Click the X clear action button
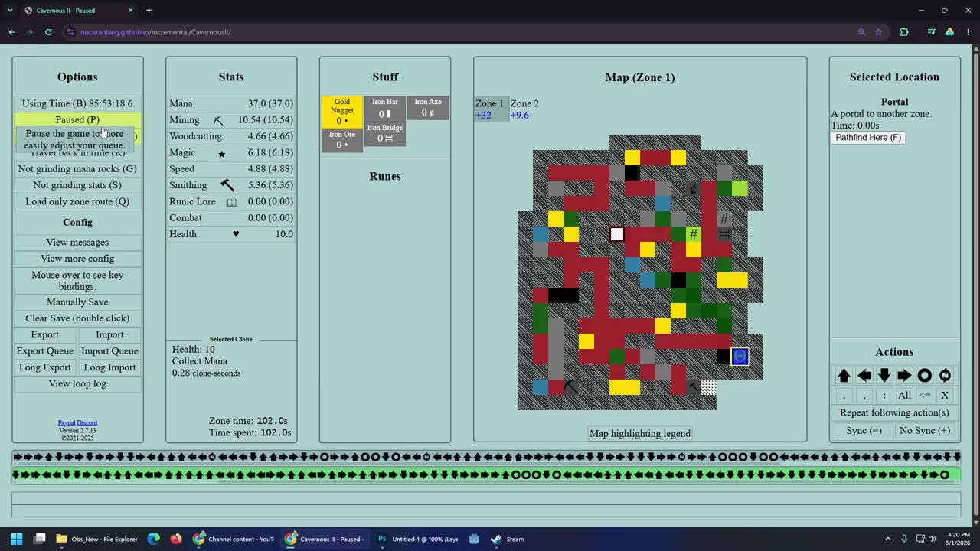Image resolution: width=980 pixels, height=551 pixels. pos(945,396)
